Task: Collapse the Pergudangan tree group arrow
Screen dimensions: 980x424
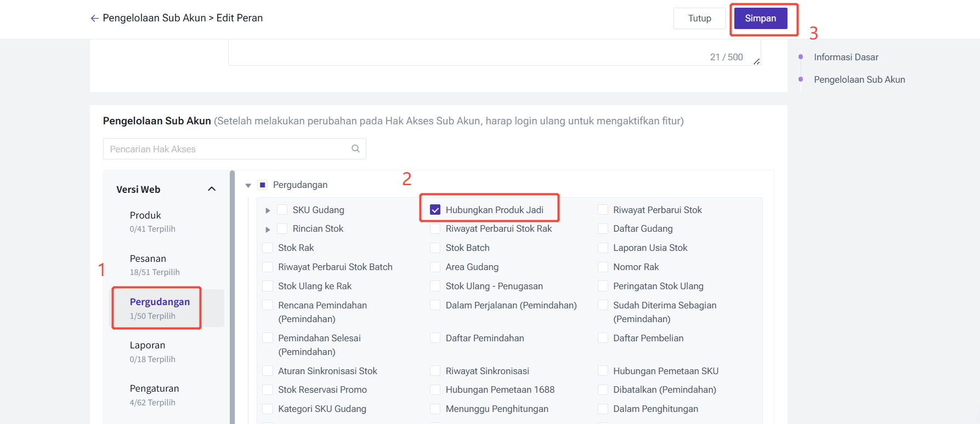Action: pyautogui.click(x=248, y=185)
